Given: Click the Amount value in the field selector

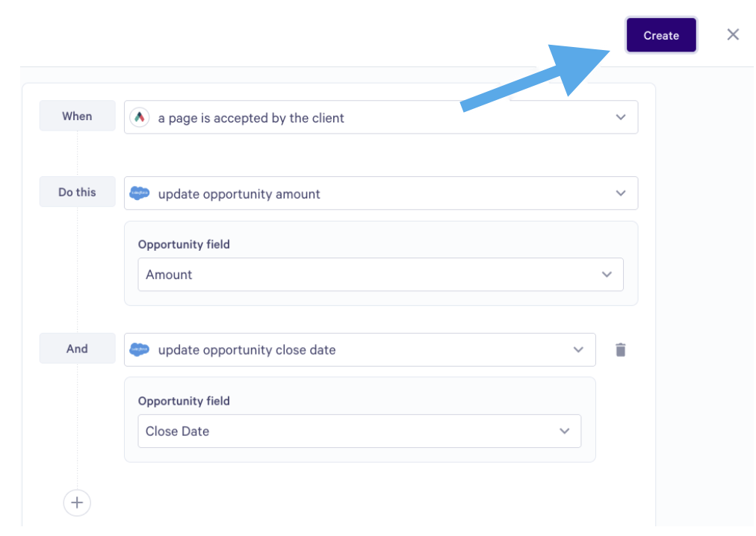Looking at the screenshot, I should click(x=169, y=275).
